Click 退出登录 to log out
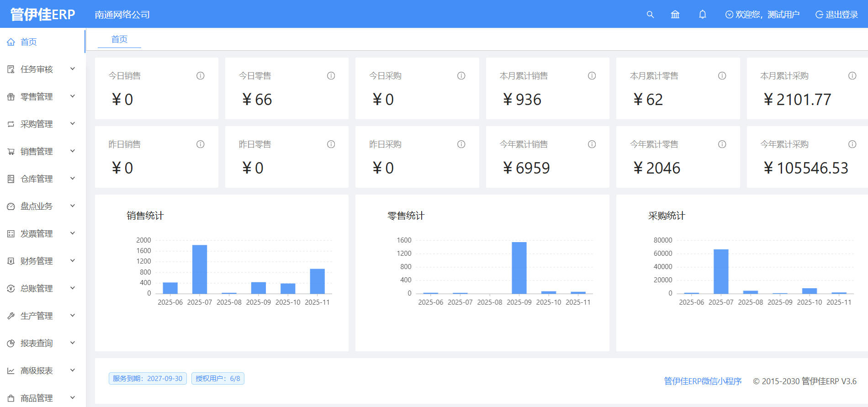Viewport: 868px width, 407px height. (x=837, y=15)
